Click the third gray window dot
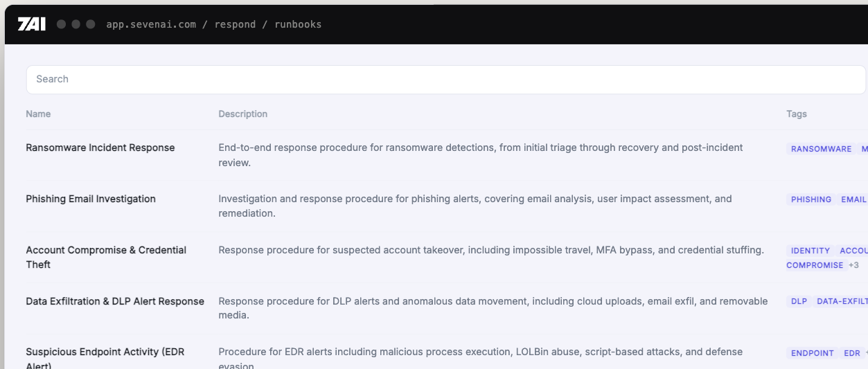The height and width of the screenshot is (369, 868). pyautogui.click(x=90, y=24)
